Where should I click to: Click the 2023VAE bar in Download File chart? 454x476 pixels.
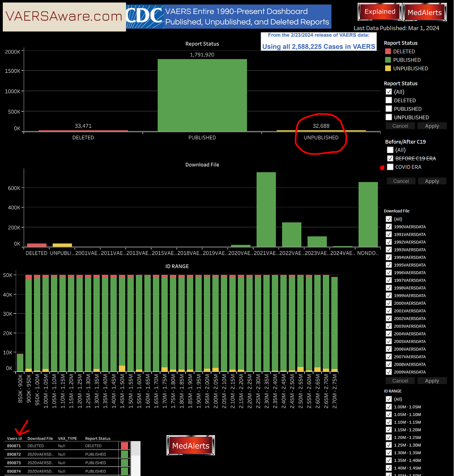[x=317, y=242]
